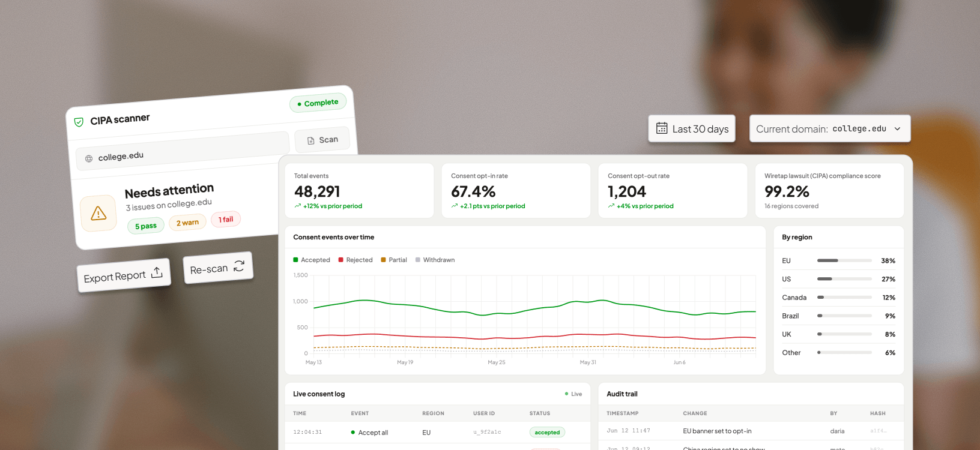Click the Other region progress bar
Screen dimensions: 980x450
point(844,353)
